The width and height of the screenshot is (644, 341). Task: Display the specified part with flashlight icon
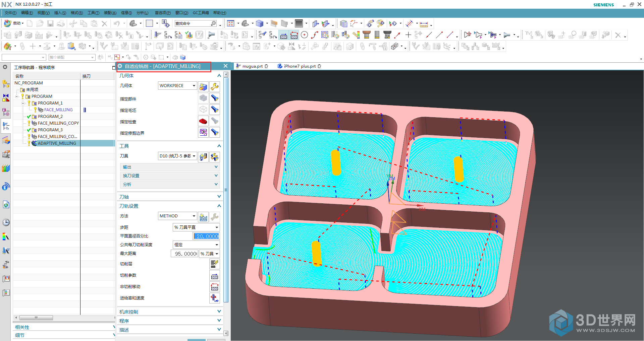[x=215, y=98]
